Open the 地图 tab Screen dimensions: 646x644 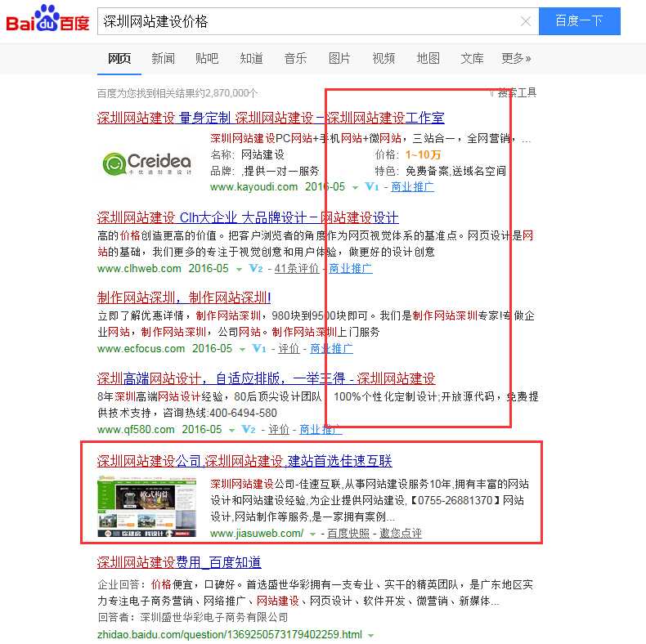point(428,59)
